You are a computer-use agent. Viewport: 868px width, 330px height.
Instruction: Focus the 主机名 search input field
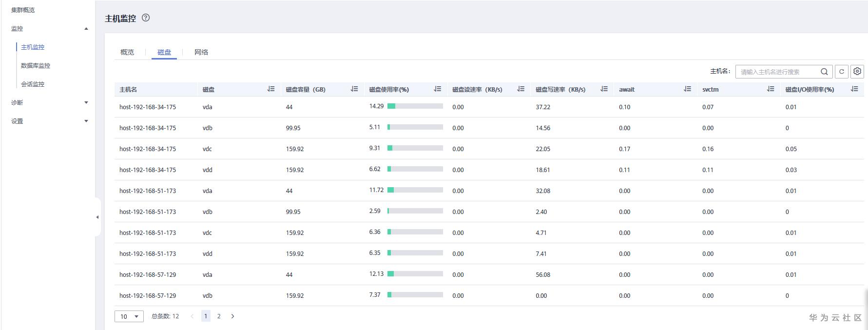(x=777, y=72)
